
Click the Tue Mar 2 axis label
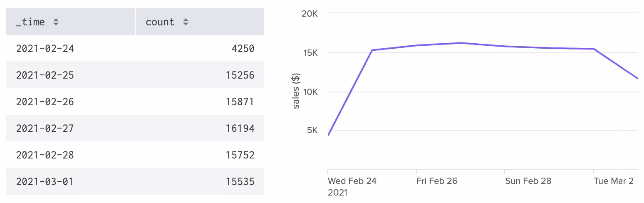(614, 181)
